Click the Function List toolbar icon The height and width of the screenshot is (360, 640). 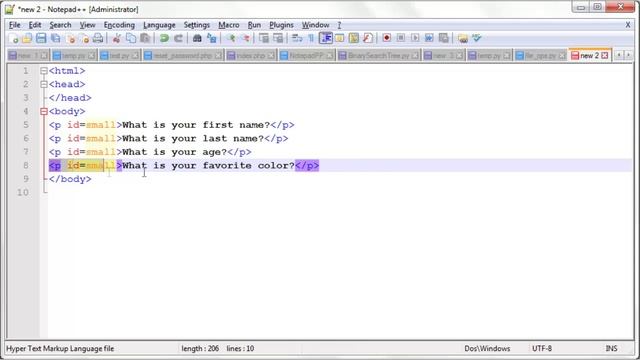click(367, 38)
